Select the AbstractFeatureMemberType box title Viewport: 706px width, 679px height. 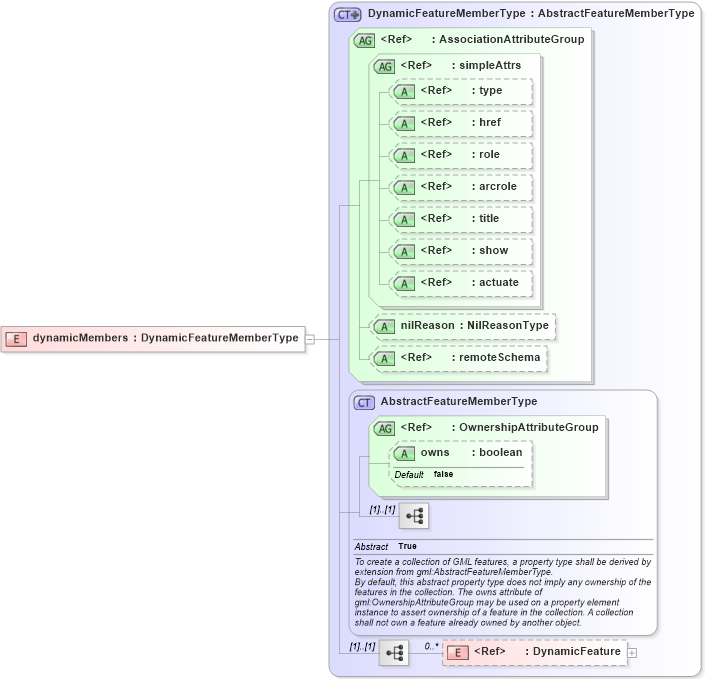459,401
